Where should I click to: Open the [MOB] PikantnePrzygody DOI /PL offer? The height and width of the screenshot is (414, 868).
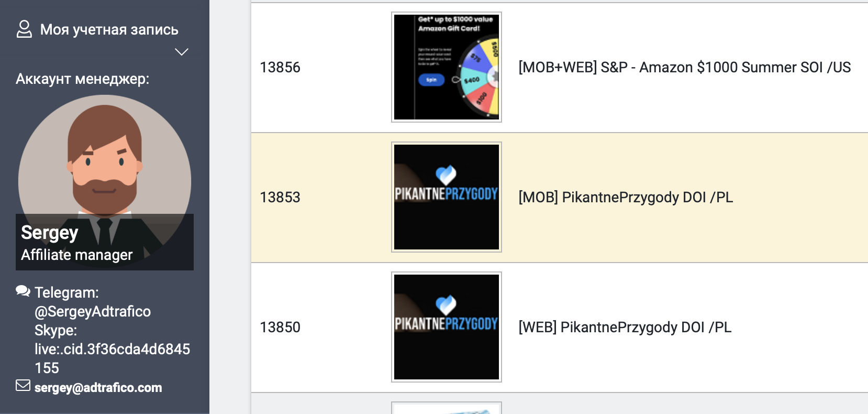coord(626,197)
